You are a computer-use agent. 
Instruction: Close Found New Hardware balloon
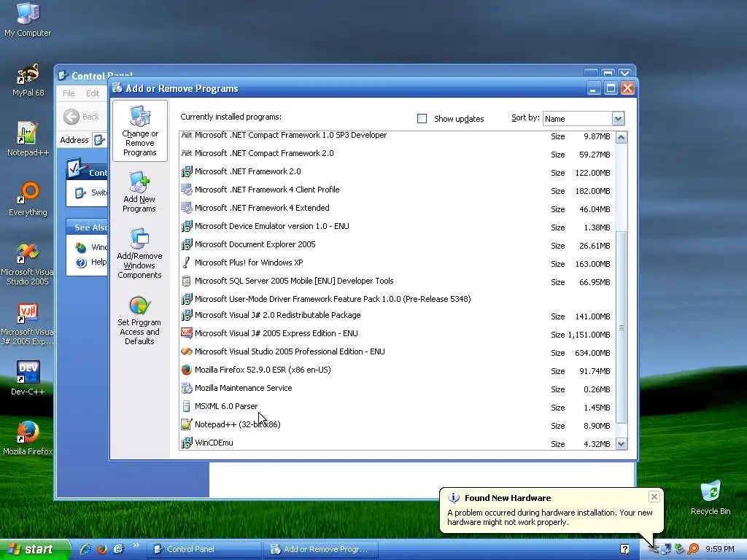click(x=654, y=497)
